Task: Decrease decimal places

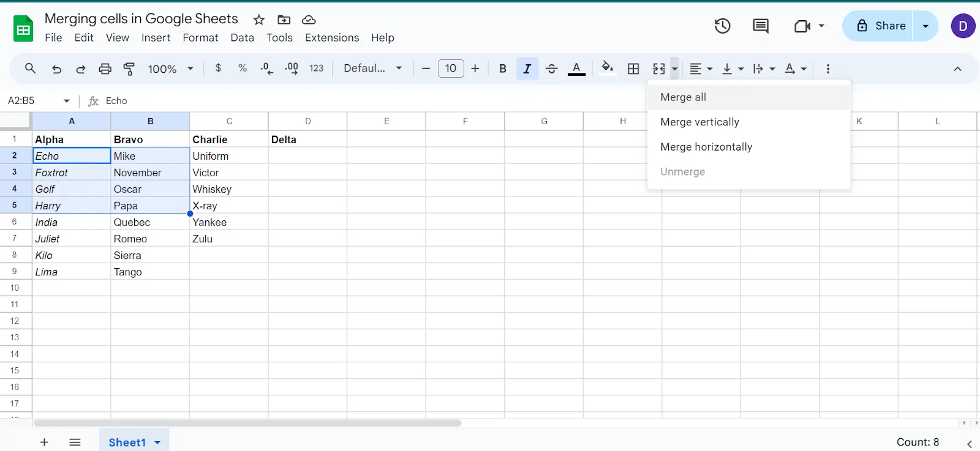Action: (266, 69)
